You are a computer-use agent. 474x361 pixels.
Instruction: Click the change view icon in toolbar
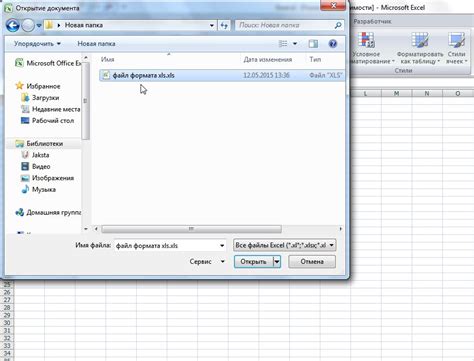[283, 44]
